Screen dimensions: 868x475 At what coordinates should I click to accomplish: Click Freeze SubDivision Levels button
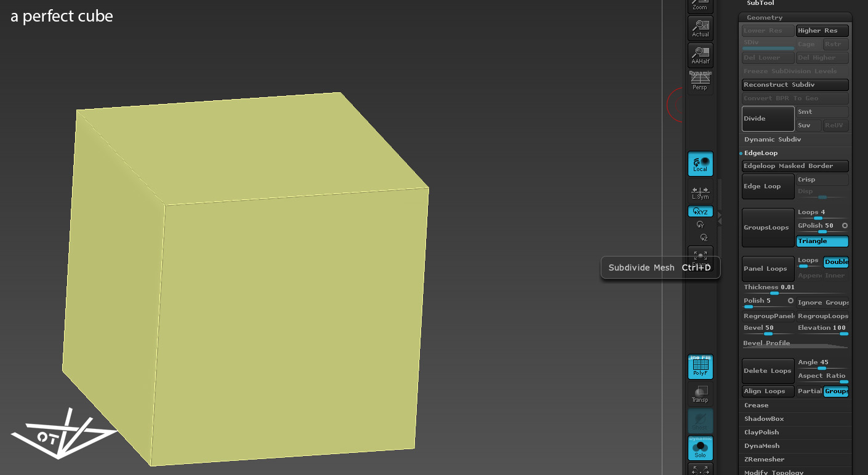point(795,71)
